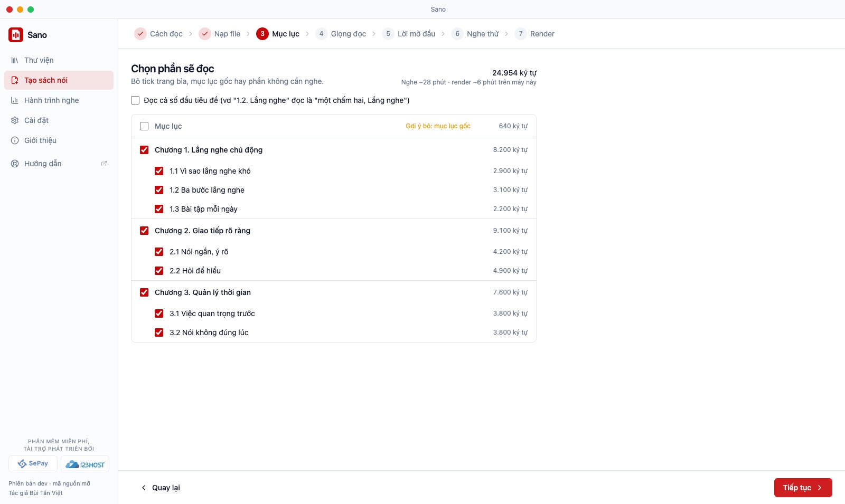Tick the Mục lục row checkbox
Screen dimensions: 845x504
pyautogui.click(x=144, y=126)
